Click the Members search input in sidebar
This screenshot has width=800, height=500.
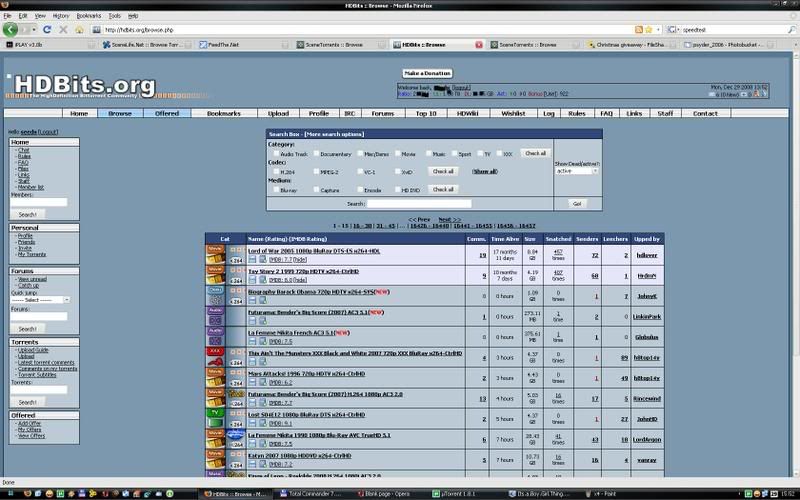click(x=39, y=203)
